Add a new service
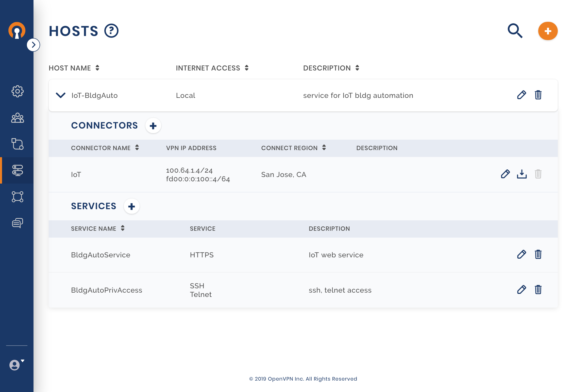This screenshot has width=573, height=392. tap(131, 206)
